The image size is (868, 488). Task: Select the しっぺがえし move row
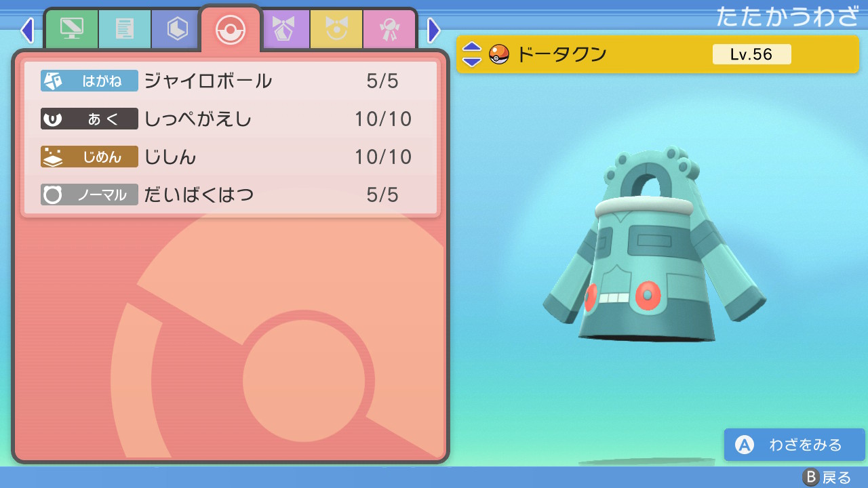(x=231, y=119)
